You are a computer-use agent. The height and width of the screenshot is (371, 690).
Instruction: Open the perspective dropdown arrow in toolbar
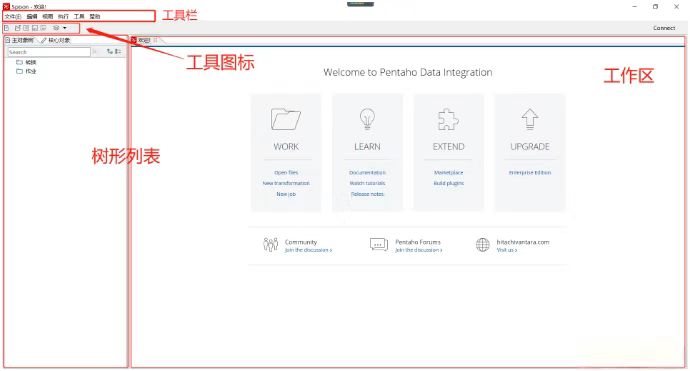65,28
